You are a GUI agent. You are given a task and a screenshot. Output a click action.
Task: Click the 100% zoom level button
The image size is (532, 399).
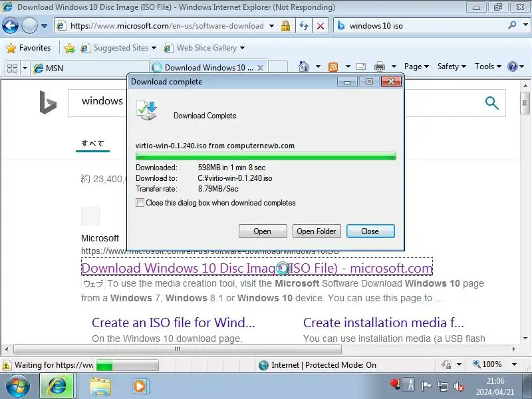(x=487, y=364)
